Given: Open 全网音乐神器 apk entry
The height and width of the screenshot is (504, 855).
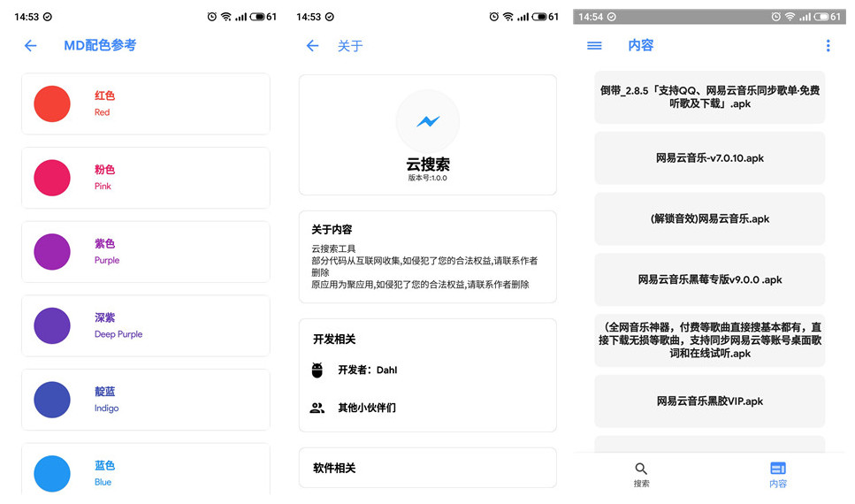Looking at the screenshot, I should point(709,340).
